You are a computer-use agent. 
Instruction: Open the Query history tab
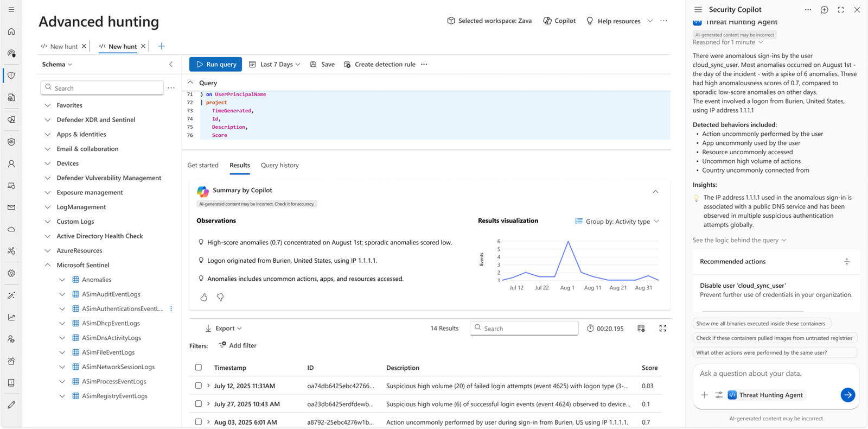pyautogui.click(x=280, y=165)
